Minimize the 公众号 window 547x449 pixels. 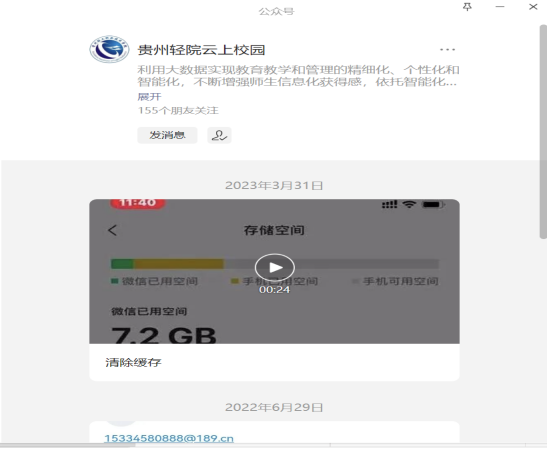(500, 7)
